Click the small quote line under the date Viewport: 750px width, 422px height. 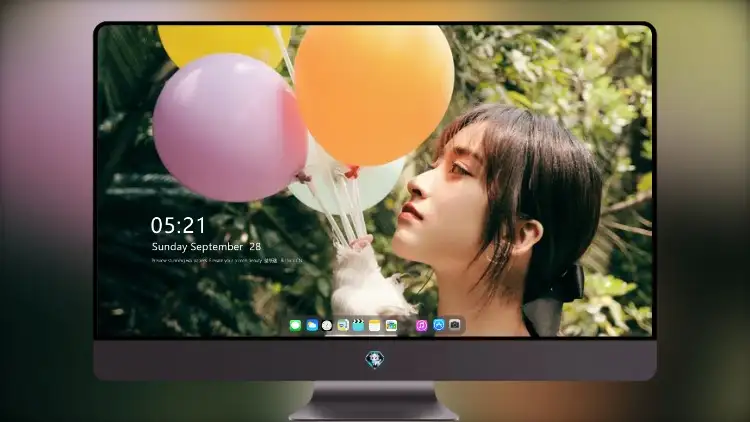tap(227, 260)
